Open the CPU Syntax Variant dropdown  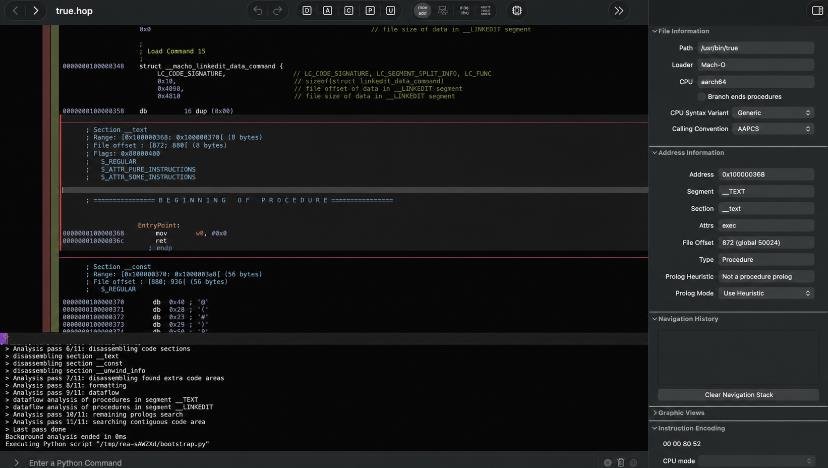pos(773,113)
